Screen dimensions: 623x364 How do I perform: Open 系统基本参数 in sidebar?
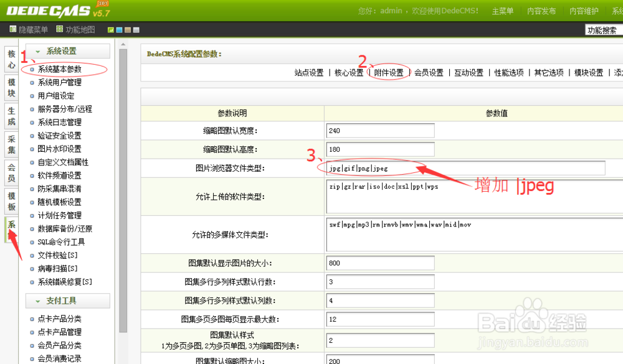point(60,69)
